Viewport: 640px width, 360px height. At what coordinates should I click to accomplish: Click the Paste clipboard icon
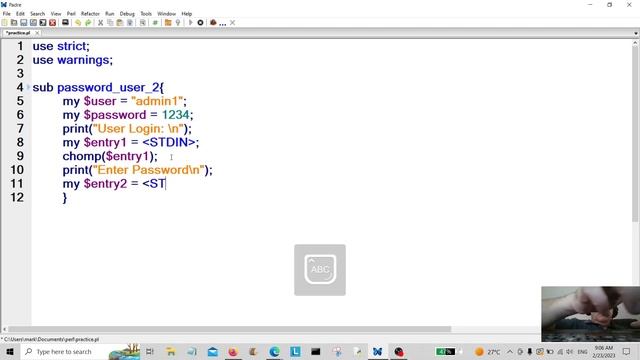click(x=120, y=23)
